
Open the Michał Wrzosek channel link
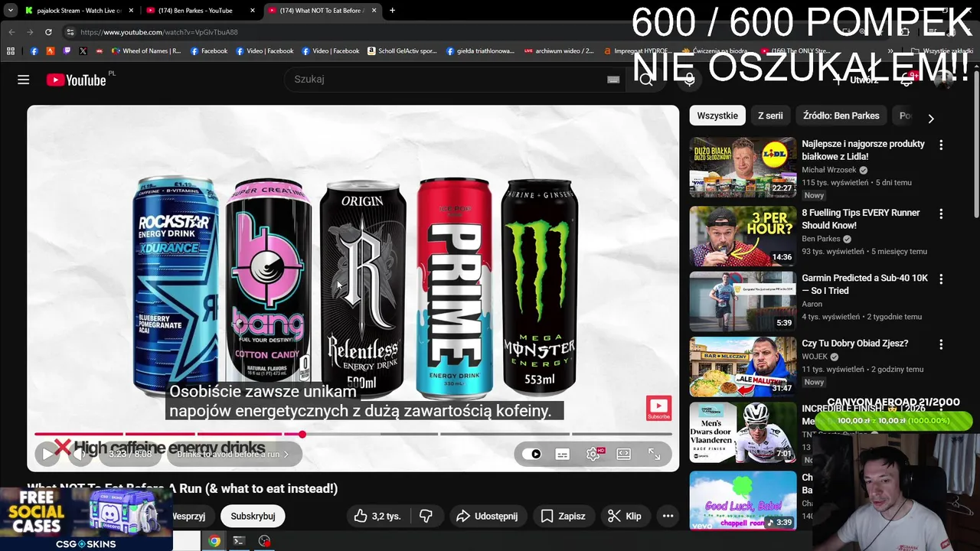pos(828,170)
